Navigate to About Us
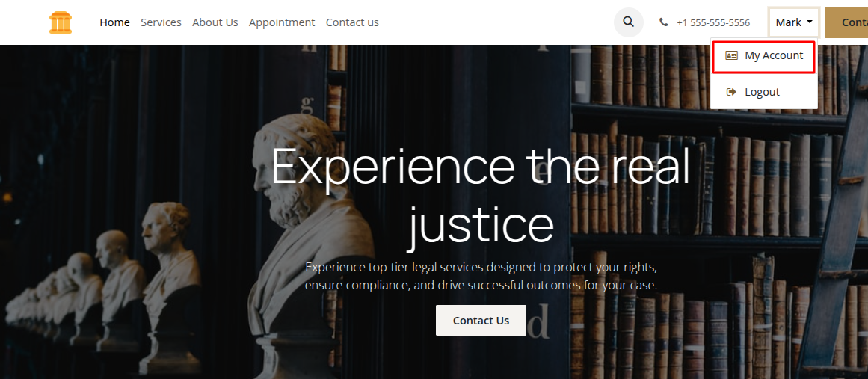The height and width of the screenshot is (379, 868). (215, 22)
